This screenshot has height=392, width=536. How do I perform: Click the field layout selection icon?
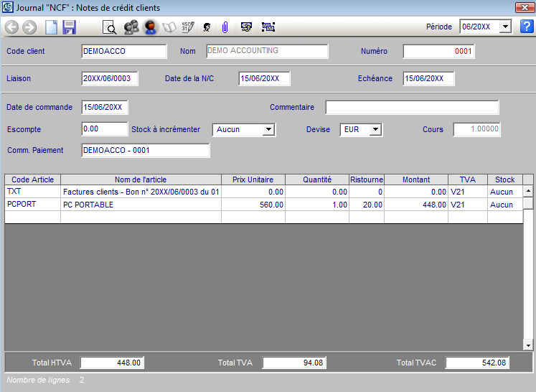268,27
